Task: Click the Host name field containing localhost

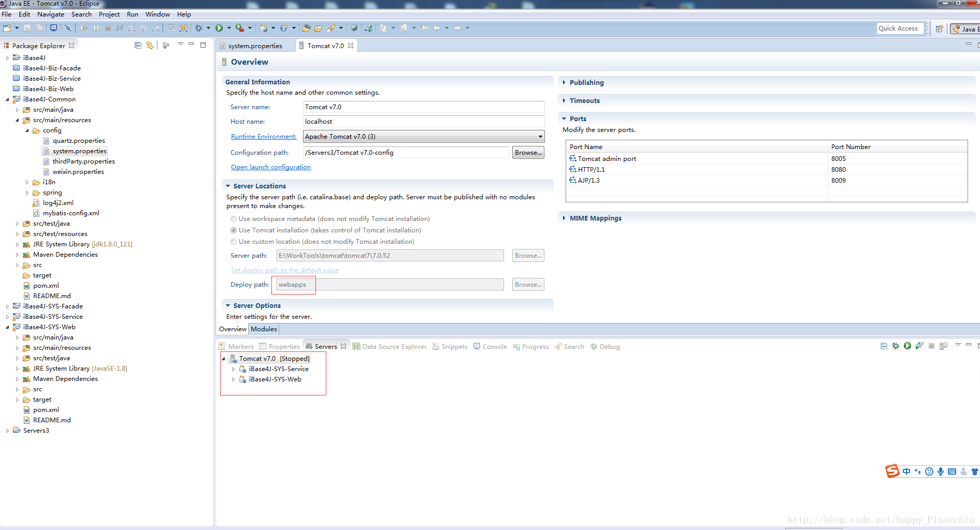Action: [x=424, y=122]
